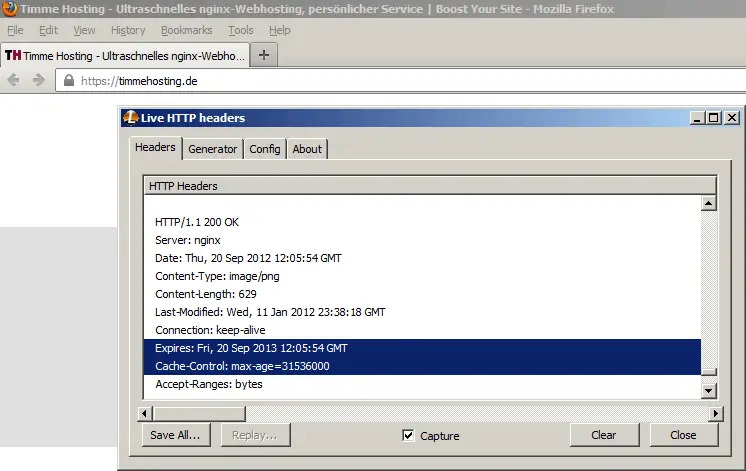Select the Headers tab
This screenshot has width=746, height=471.
[156, 147]
